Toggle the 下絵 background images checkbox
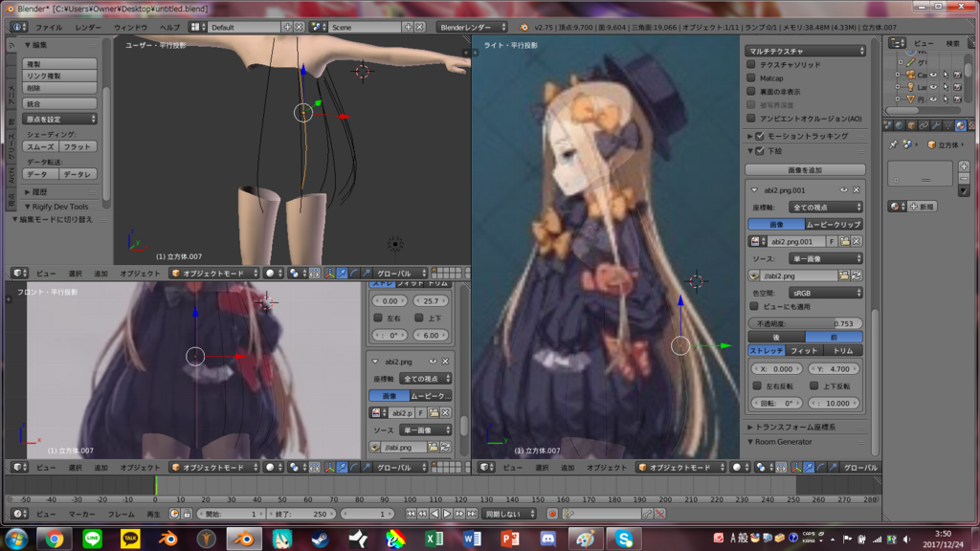The height and width of the screenshot is (551, 980). click(x=760, y=151)
